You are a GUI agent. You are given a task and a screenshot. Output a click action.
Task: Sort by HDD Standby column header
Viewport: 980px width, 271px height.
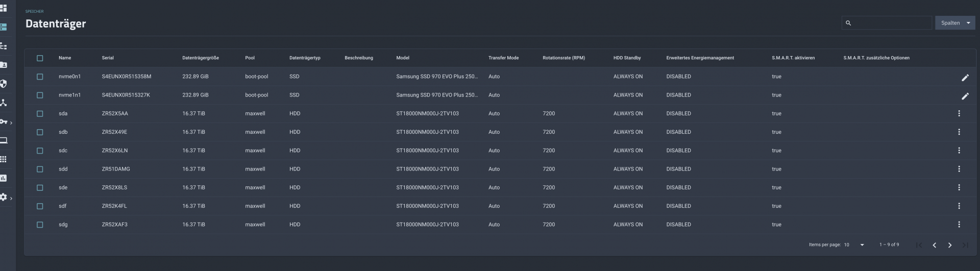coord(627,58)
